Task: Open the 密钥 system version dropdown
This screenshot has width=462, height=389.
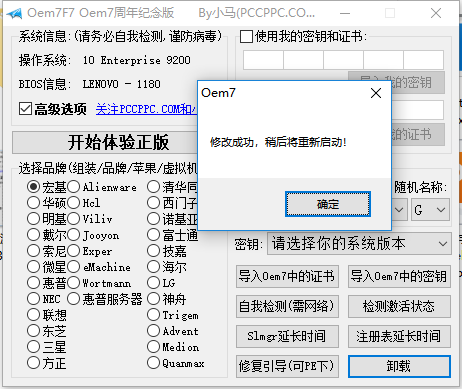Action: click(x=359, y=244)
